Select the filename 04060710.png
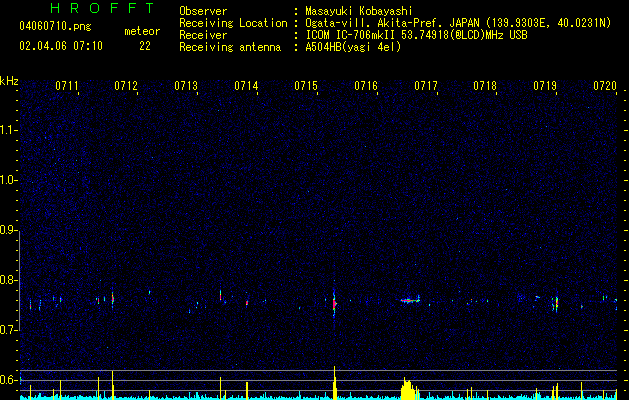629x400 pixels. click(x=55, y=27)
